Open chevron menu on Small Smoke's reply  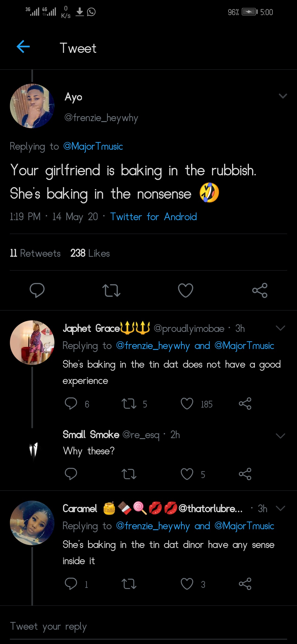click(280, 436)
